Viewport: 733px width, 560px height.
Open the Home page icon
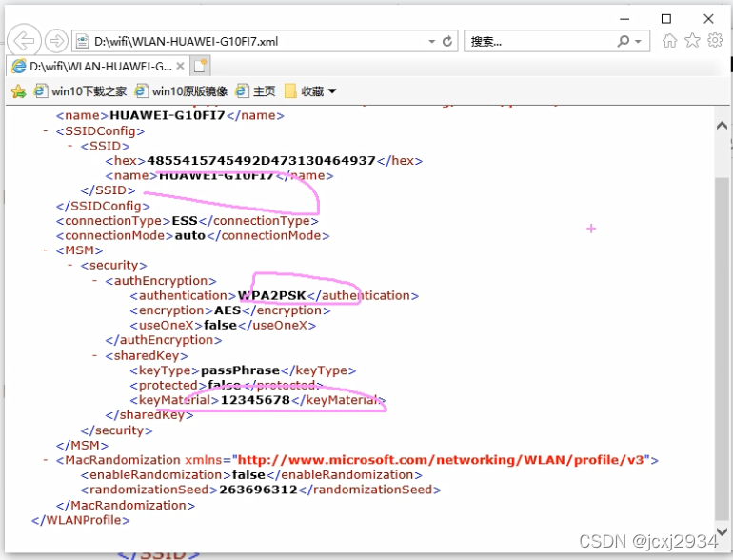669,41
